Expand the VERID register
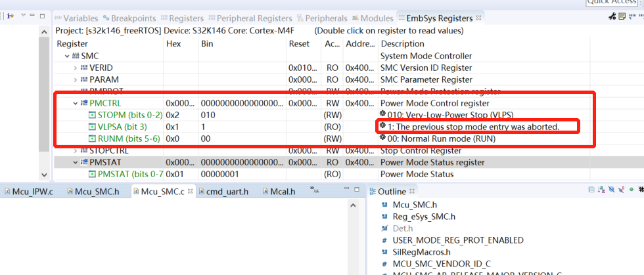 click(75, 68)
